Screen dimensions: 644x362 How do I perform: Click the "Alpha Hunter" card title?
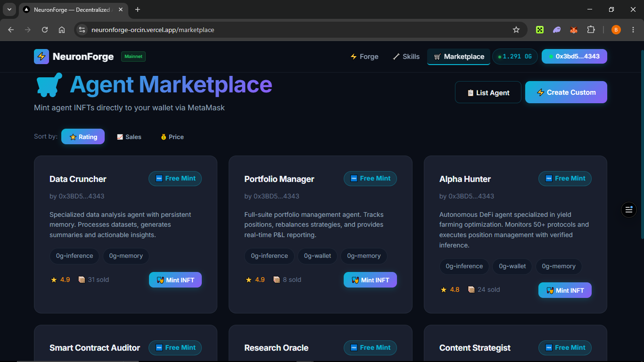(465, 179)
